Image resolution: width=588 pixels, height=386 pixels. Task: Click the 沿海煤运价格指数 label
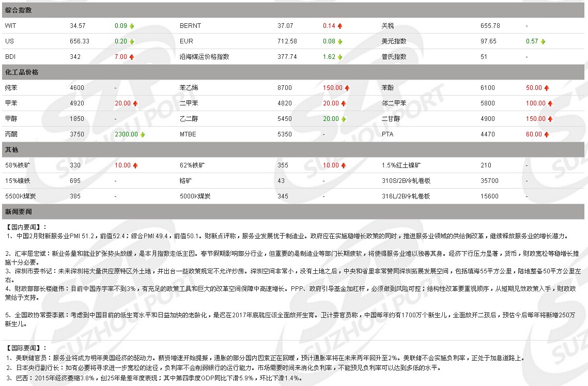click(205, 57)
